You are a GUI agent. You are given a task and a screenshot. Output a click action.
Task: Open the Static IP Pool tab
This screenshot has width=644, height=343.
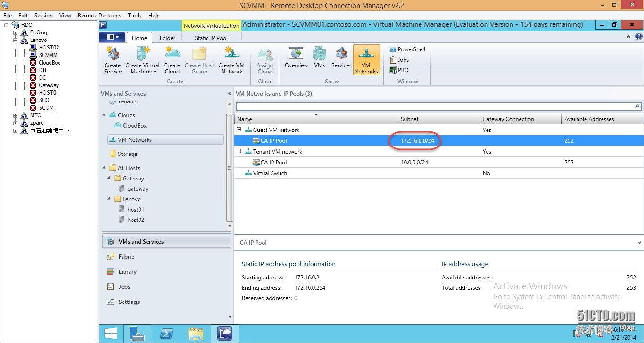click(211, 38)
